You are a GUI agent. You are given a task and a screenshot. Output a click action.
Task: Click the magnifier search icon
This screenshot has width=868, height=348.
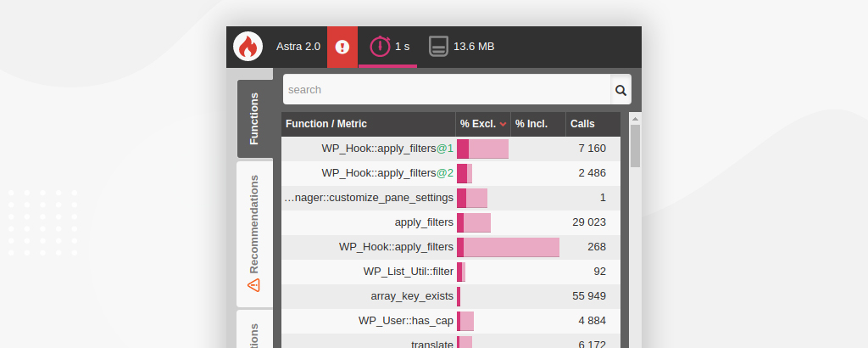click(620, 90)
